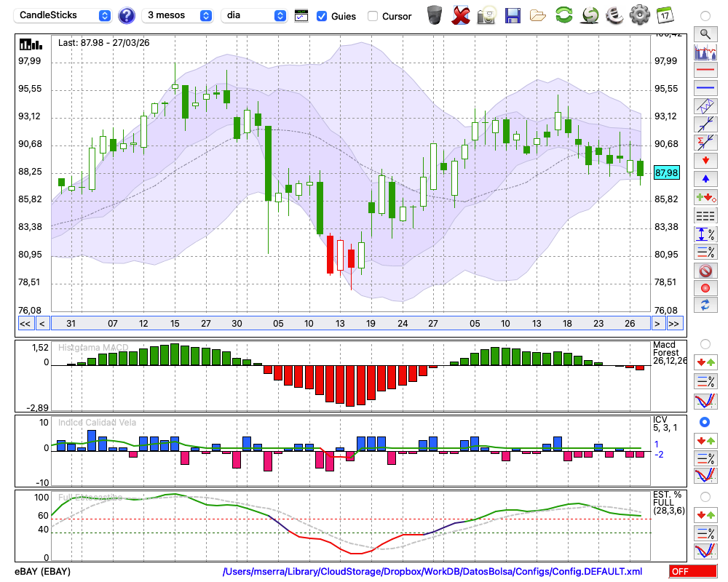Viewport: 728px width, 582px height.
Task: Open the 3 mesos period dropdown
Action: [178, 15]
